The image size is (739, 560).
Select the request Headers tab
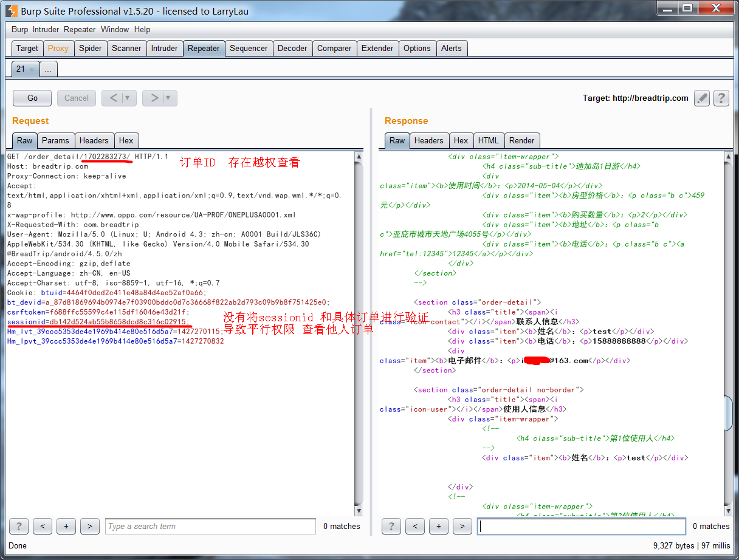click(x=94, y=140)
